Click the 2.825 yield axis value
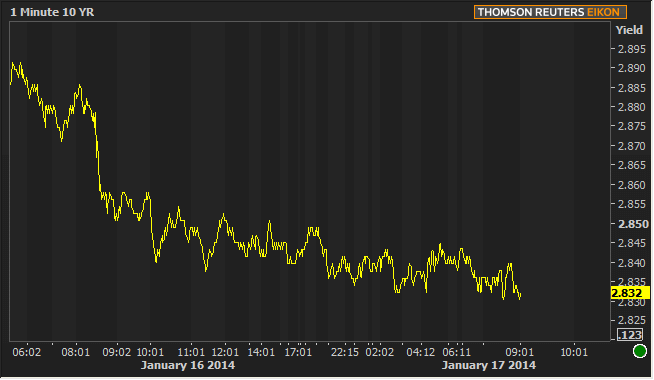 [x=631, y=320]
